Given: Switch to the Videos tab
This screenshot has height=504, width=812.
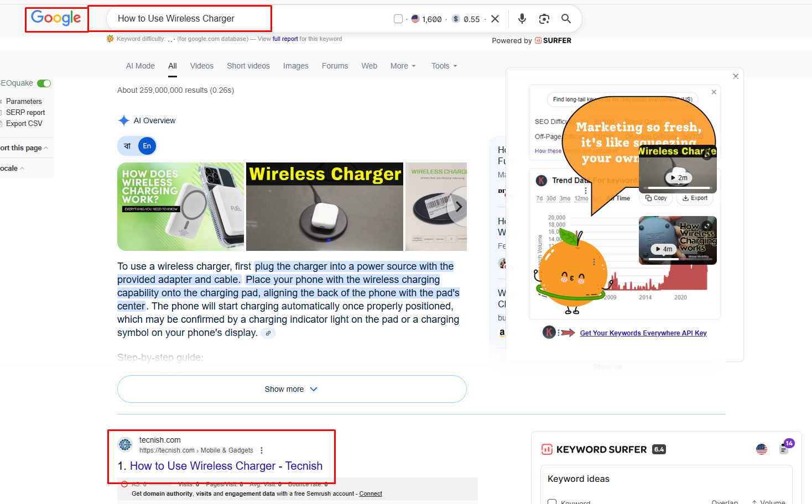Looking at the screenshot, I should point(201,66).
